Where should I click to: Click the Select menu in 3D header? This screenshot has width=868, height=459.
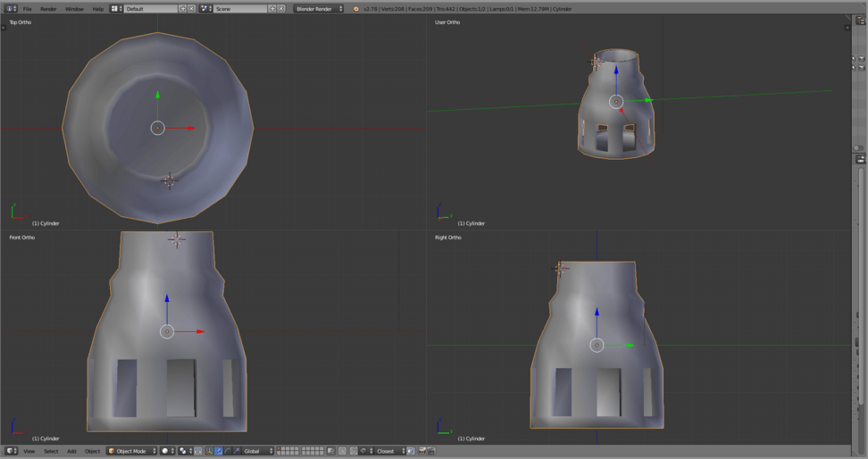pos(51,451)
